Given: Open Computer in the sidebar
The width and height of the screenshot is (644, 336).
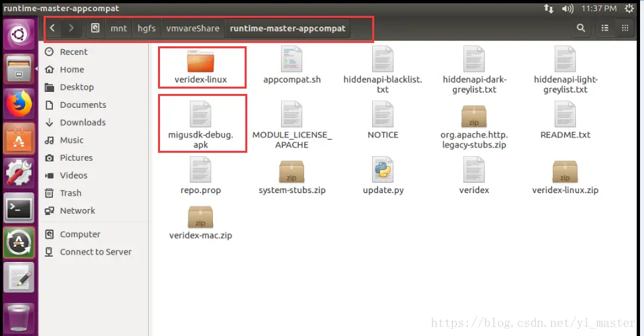Looking at the screenshot, I should (80, 234).
